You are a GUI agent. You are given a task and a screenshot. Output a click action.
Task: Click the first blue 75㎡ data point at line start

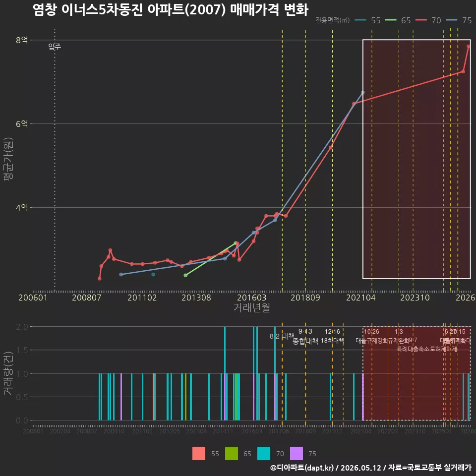tap(121, 274)
